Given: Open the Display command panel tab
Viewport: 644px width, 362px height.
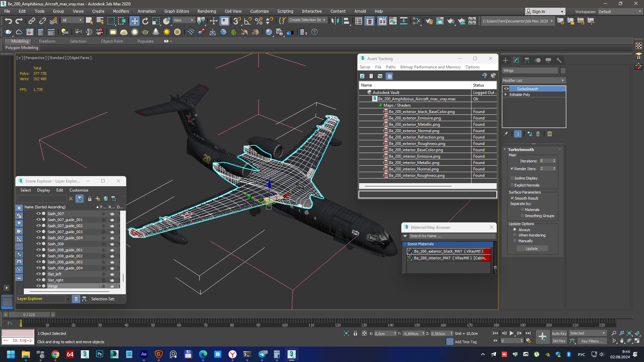Looking at the screenshot, I should click(x=548, y=60).
